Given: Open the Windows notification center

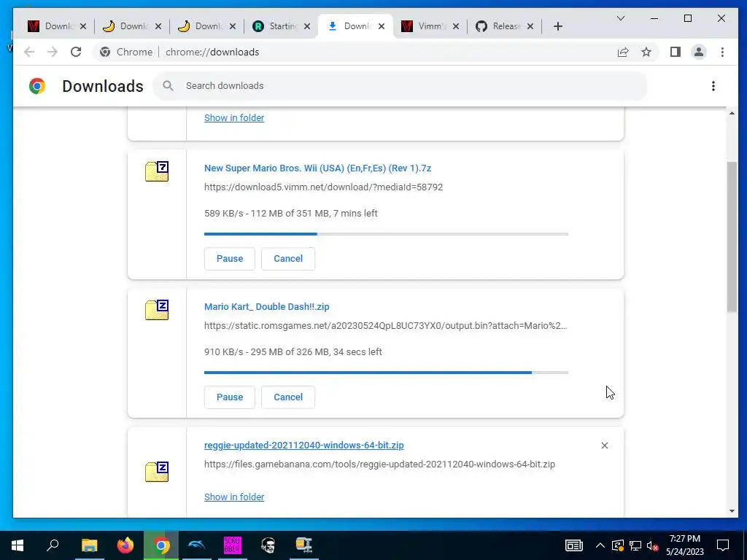Looking at the screenshot, I should 723,545.
